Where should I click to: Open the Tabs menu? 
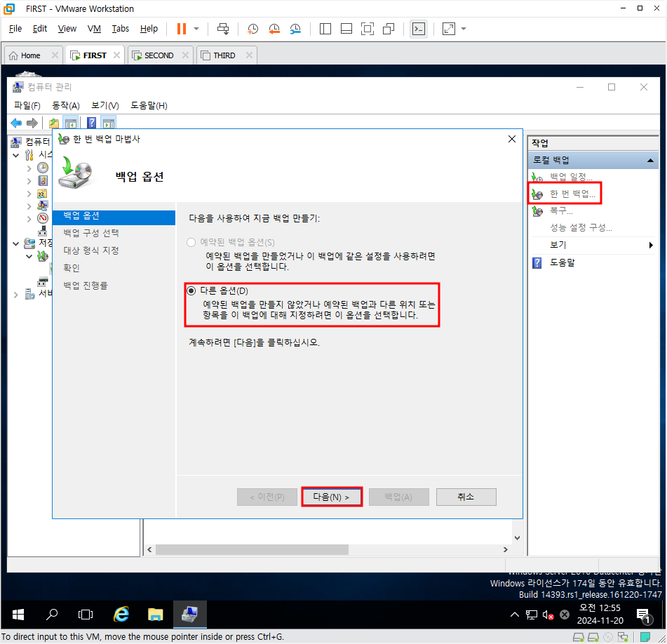[121, 29]
